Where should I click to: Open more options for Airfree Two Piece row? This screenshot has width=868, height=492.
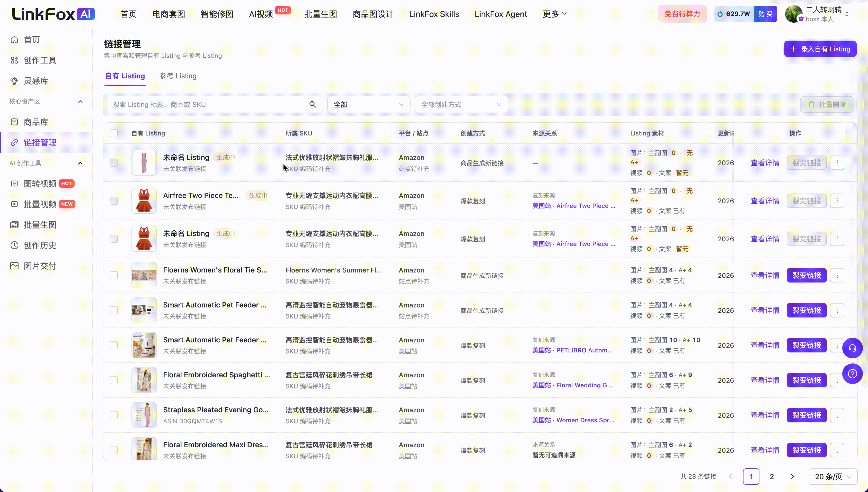tap(837, 201)
